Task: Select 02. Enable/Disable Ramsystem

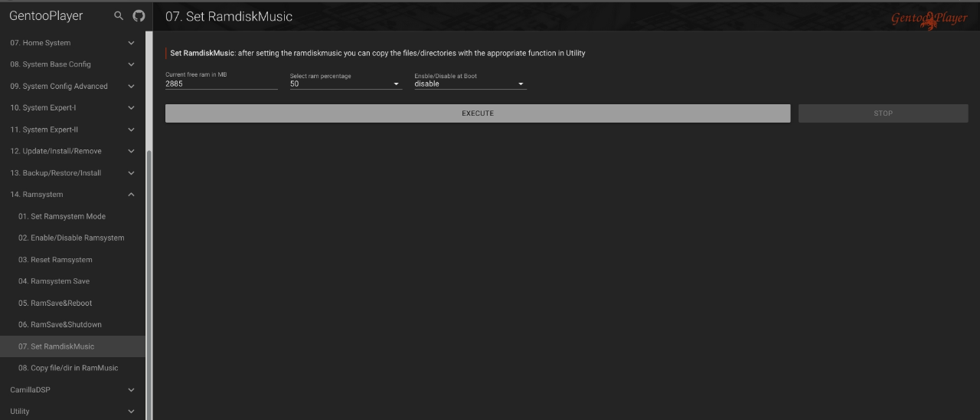Action: click(x=73, y=238)
